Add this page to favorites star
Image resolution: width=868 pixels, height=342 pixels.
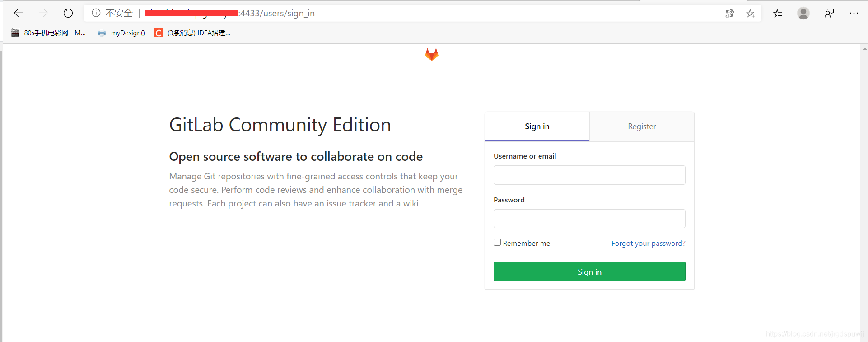click(750, 13)
